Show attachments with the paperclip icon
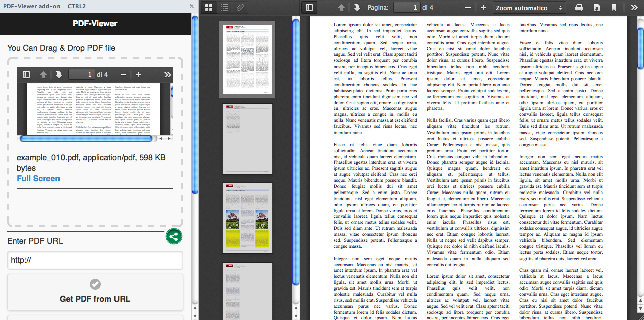Image resolution: width=644 pixels, height=320 pixels. (240, 8)
